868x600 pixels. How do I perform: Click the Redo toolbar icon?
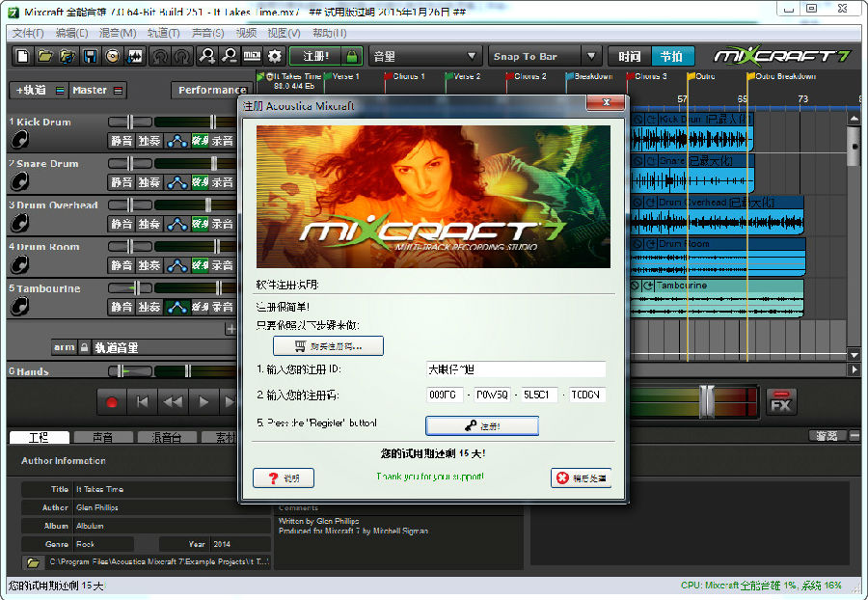point(182,56)
